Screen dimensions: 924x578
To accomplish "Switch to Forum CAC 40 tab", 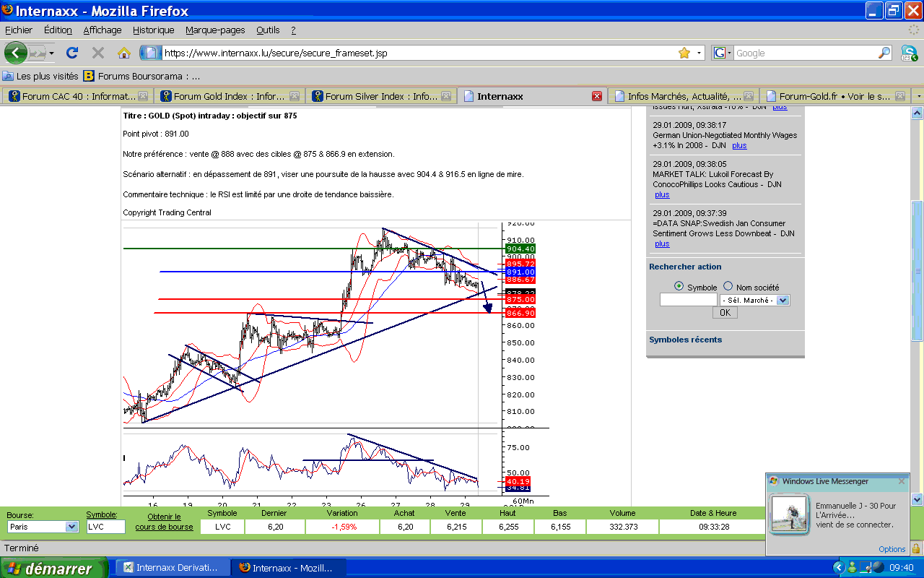I will [x=77, y=96].
